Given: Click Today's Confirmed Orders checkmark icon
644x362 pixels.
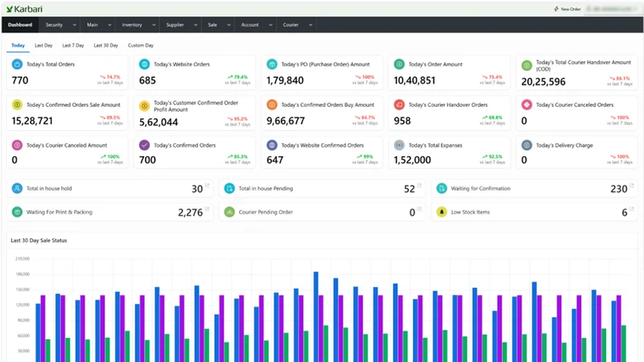Looking at the screenshot, I should tap(144, 145).
